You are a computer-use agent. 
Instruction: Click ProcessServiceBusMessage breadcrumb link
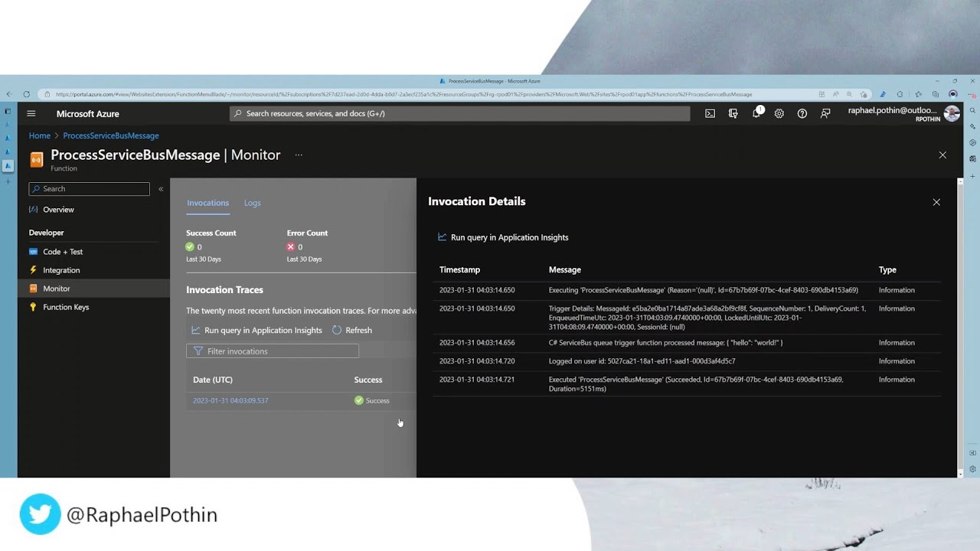(x=111, y=135)
